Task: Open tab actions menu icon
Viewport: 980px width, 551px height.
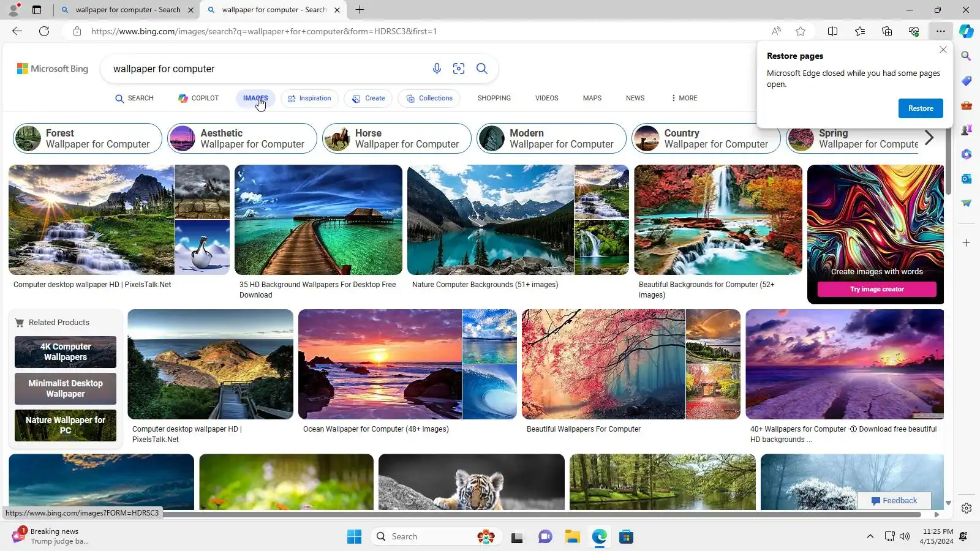Action: coord(37,10)
